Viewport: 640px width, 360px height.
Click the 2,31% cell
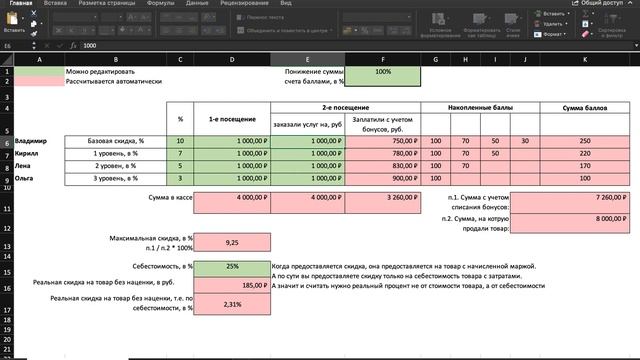pos(232,304)
